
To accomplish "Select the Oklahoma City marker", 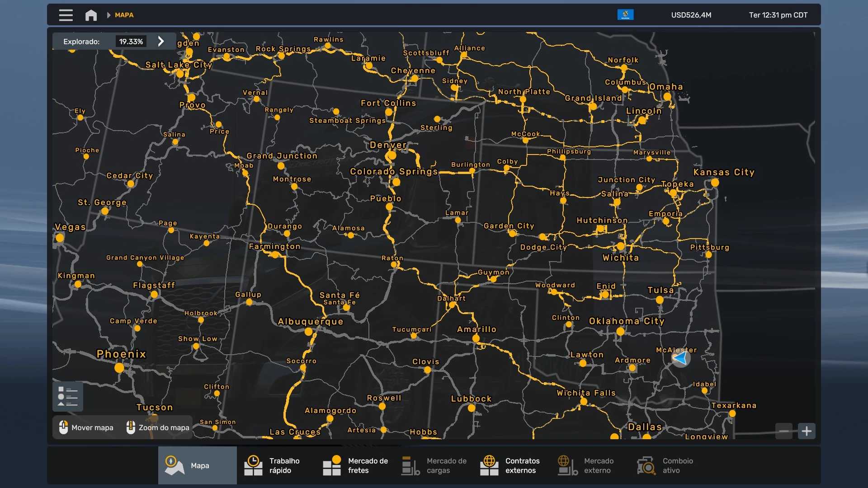I will click(620, 332).
